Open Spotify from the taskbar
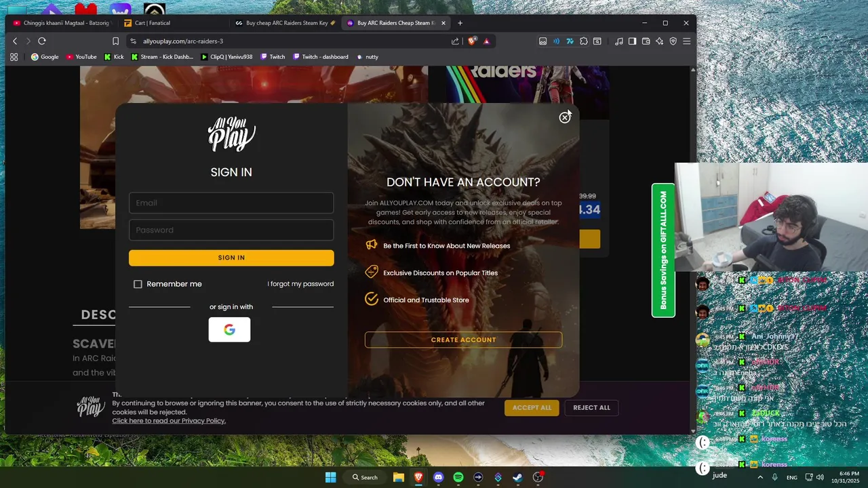The width and height of the screenshot is (868, 488). (458, 477)
